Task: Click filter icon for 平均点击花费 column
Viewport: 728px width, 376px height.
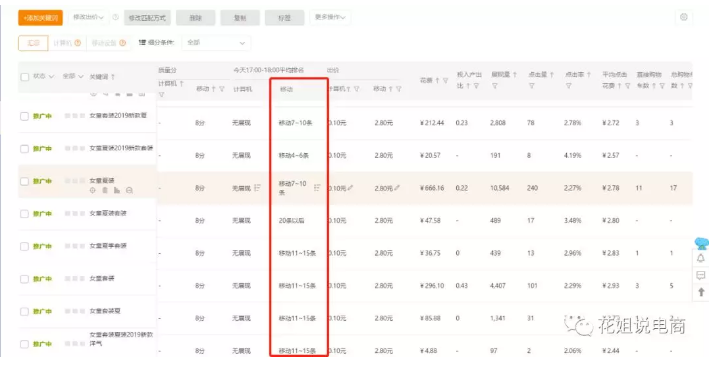Action: (628, 86)
